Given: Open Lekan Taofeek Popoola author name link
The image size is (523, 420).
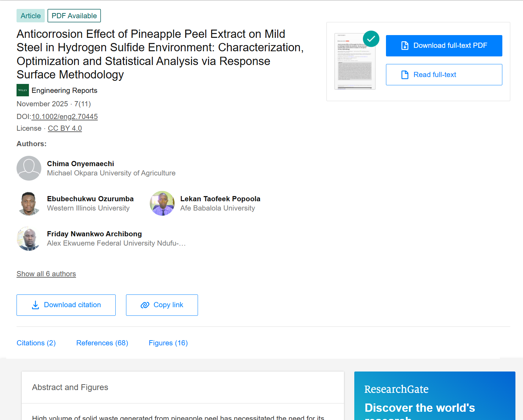Looking at the screenshot, I should [220, 199].
